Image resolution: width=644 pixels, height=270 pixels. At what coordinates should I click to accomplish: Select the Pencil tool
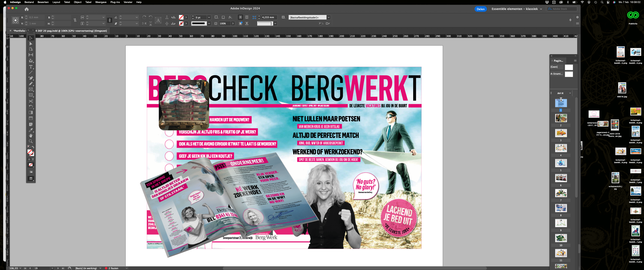[x=31, y=84]
